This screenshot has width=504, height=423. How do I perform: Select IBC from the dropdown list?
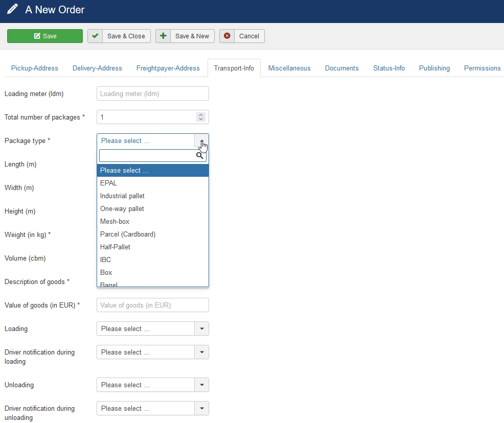[153, 260]
